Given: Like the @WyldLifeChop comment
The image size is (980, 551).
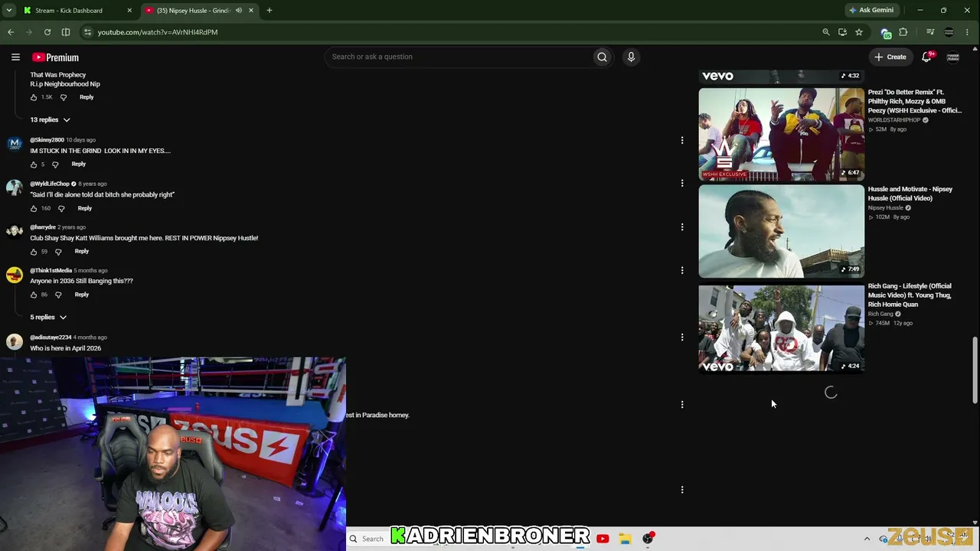Looking at the screenshot, I should coord(34,208).
